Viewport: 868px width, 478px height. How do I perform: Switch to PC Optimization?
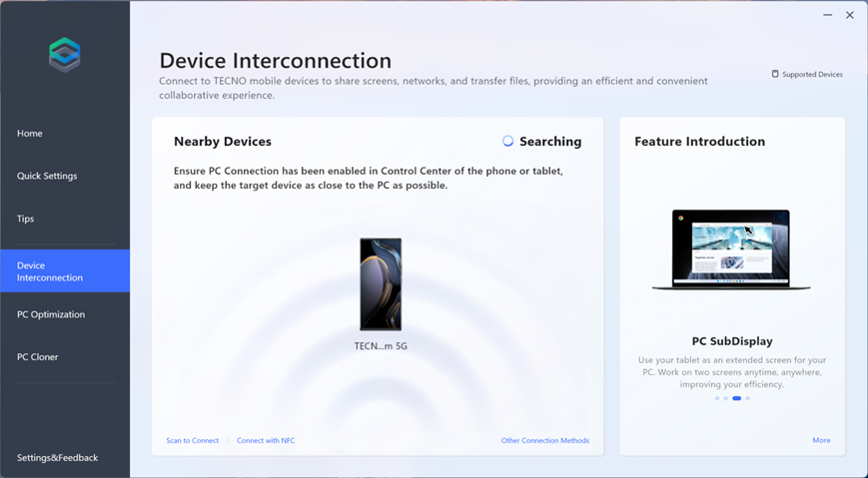point(51,314)
